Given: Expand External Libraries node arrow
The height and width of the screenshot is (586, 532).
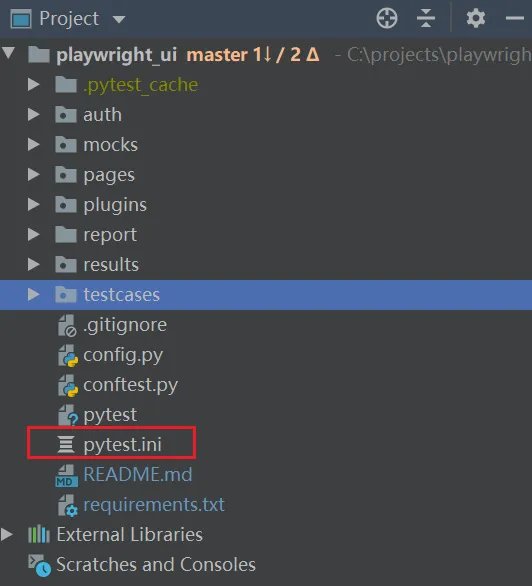Looking at the screenshot, I should point(7,534).
